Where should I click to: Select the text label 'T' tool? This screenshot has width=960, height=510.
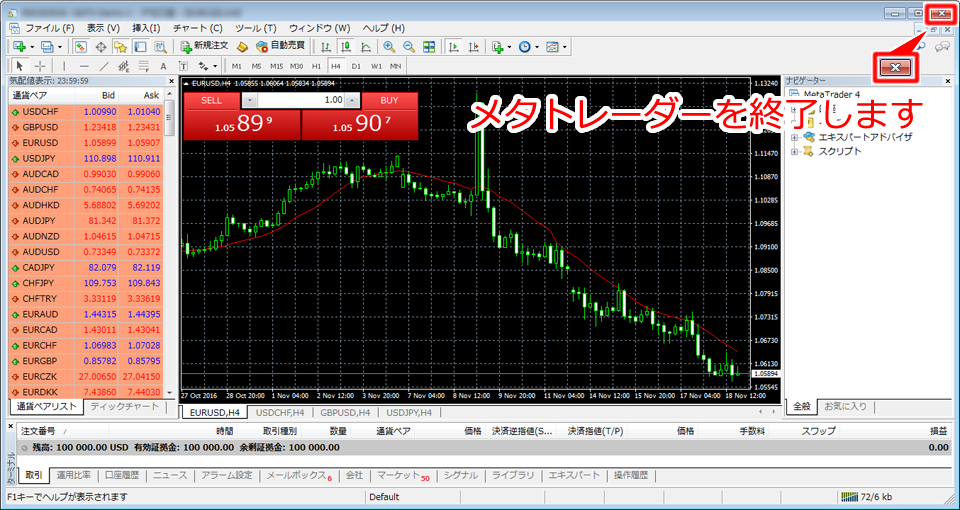coord(183,66)
